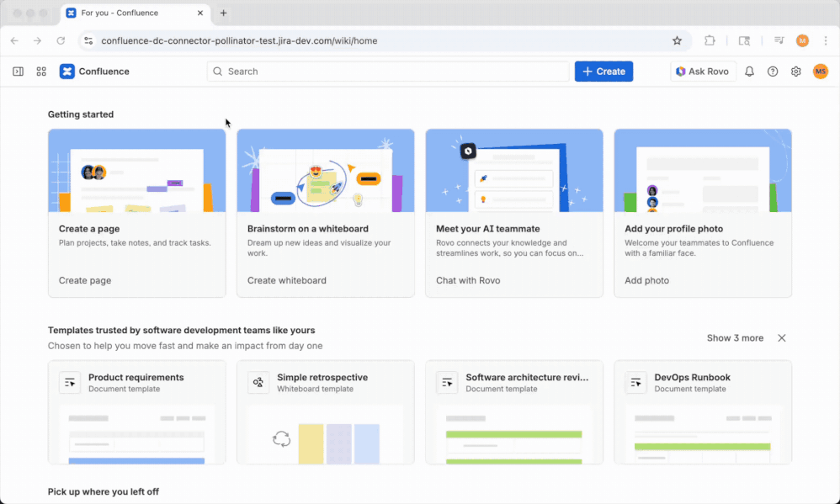Open the Chrome three-dot menu
Image resolution: width=840 pixels, height=504 pixels.
(826, 40)
